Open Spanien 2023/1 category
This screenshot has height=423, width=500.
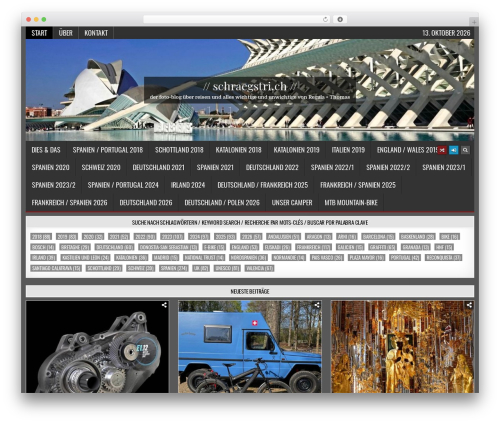pos(444,167)
